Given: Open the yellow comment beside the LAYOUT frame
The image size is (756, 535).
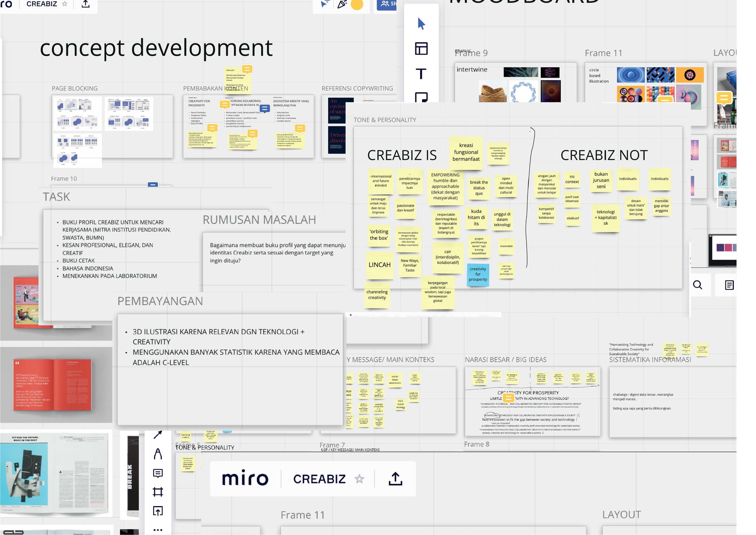Looking at the screenshot, I should [724, 98].
